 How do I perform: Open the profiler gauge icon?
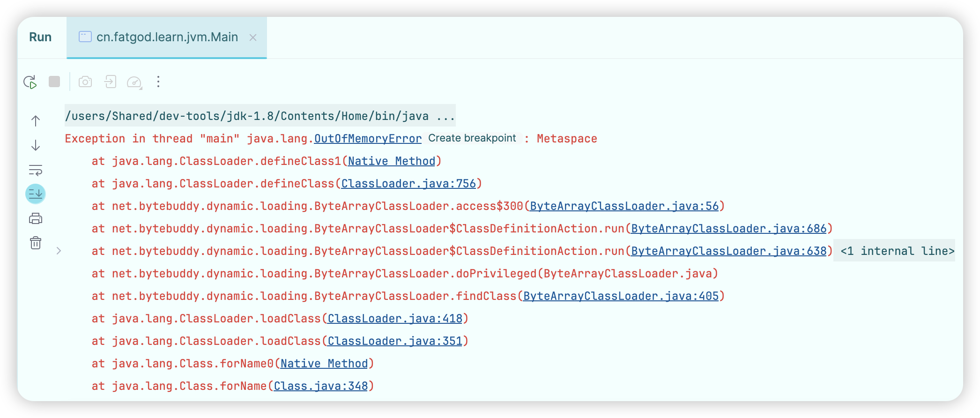pyautogui.click(x=134, y=82)
